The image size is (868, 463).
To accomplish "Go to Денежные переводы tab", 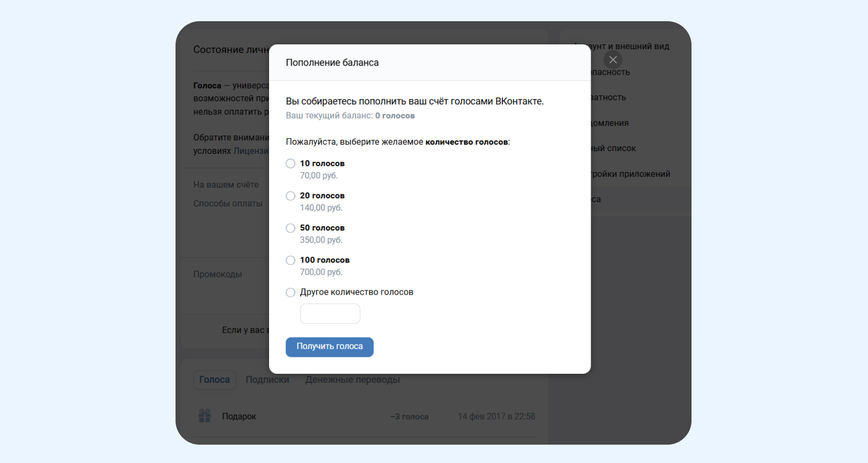I will click(x=353, y=380).
